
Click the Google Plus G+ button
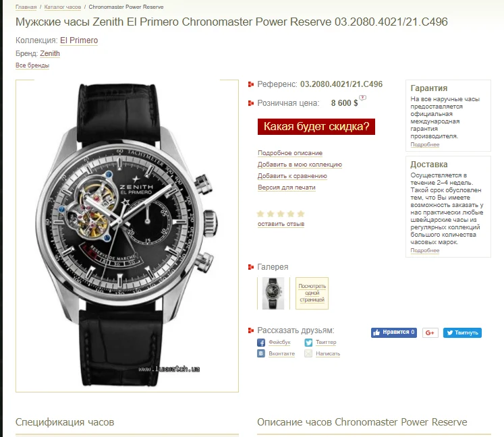(430, 333)
